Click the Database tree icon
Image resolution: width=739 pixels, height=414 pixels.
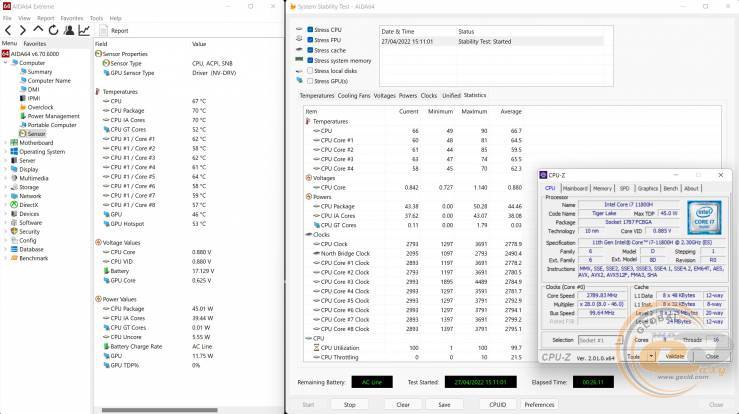[14, 249]
